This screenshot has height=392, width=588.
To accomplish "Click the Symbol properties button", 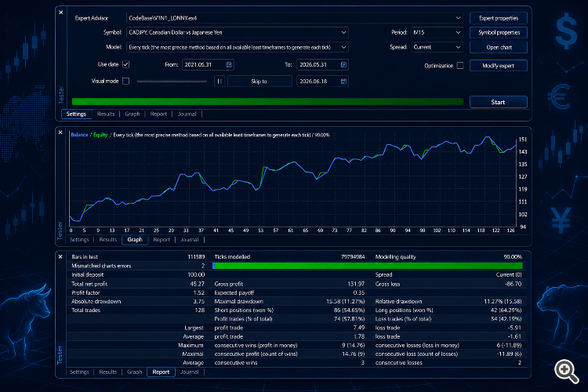I will pos(499,33).
